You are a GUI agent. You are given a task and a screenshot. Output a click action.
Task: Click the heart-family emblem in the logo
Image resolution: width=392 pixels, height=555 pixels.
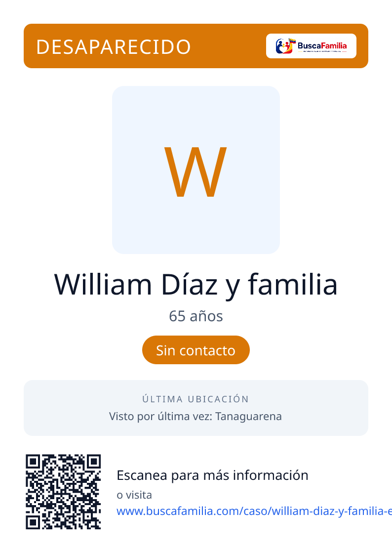[285, 46]
